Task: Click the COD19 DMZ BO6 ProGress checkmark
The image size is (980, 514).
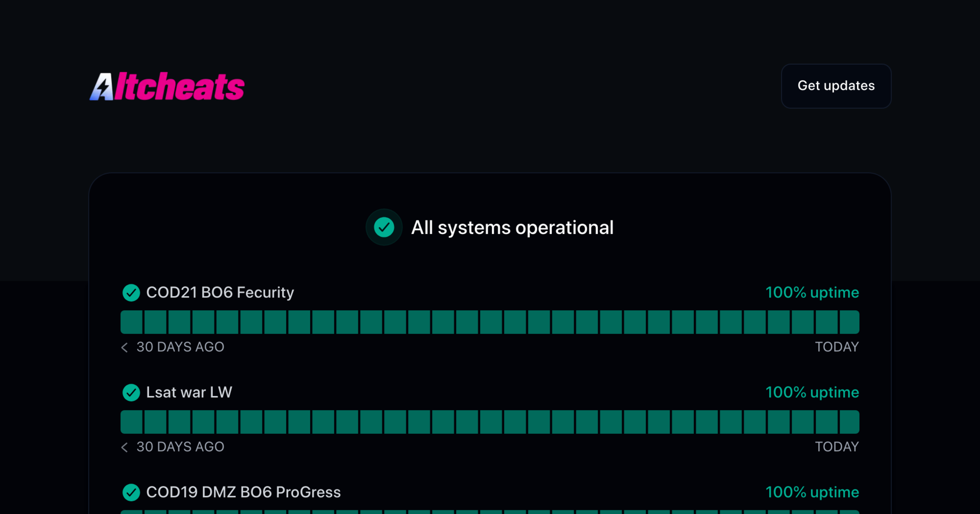Action: coord(131,492)
